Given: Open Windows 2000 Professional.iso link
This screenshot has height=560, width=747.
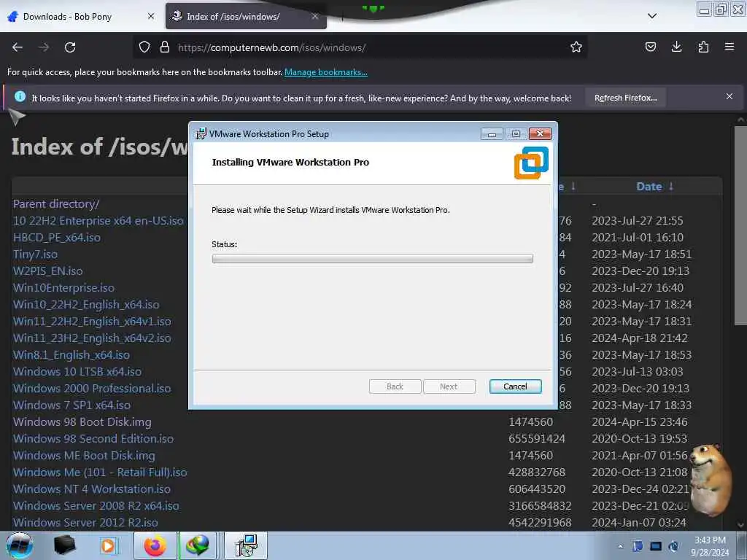Looking at the screenshot, I should coord(92,388).
